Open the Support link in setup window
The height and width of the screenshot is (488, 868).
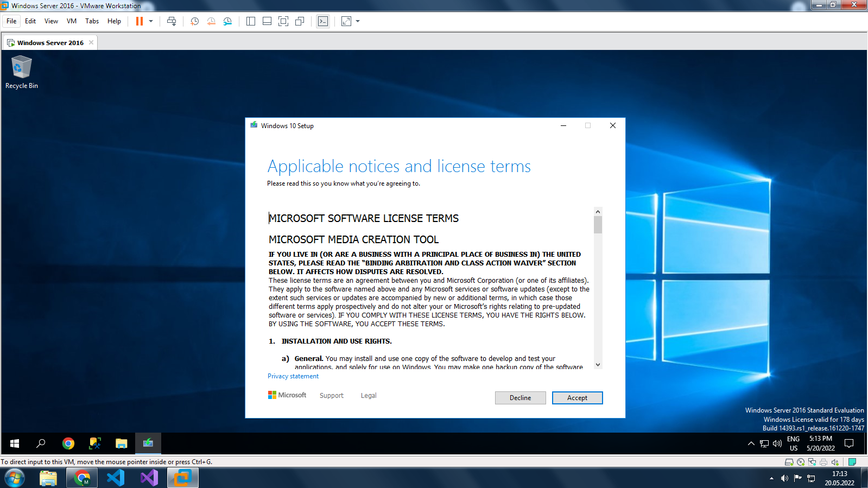pos(332,396)
